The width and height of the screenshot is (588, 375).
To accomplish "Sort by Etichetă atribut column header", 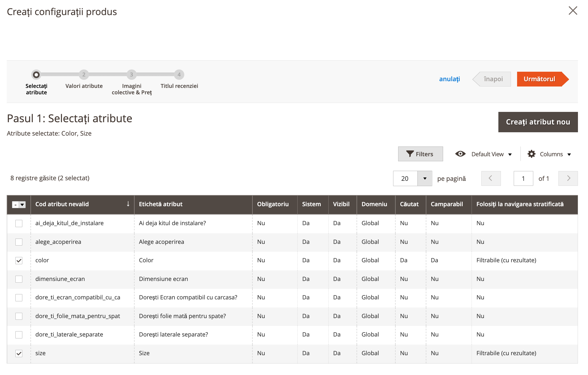I will 193,204.
